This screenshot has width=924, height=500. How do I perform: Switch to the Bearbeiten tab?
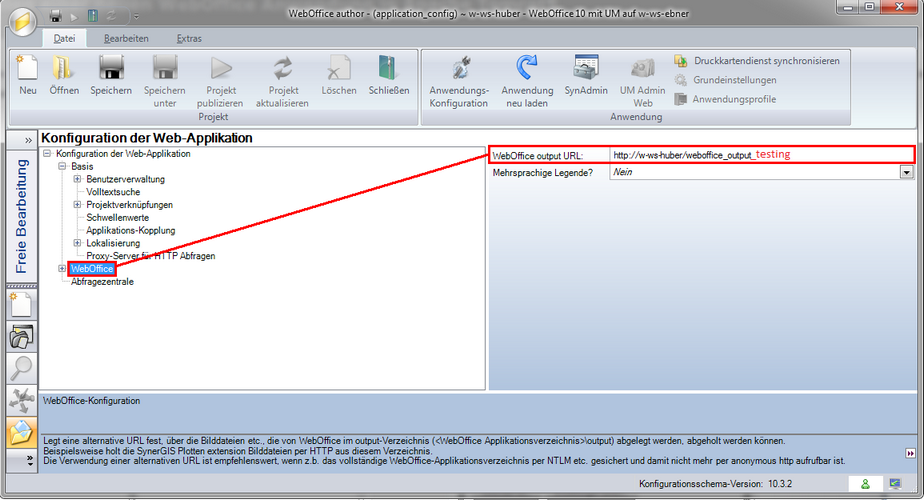point(126,38)
